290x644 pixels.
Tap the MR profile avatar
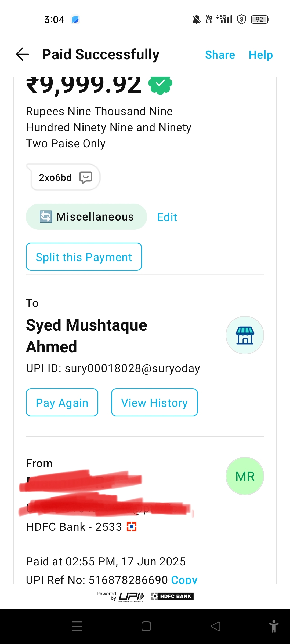tap(245, 476)
